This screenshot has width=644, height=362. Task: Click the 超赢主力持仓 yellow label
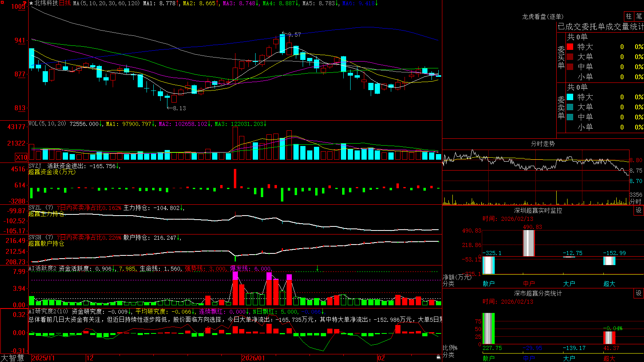46,214
